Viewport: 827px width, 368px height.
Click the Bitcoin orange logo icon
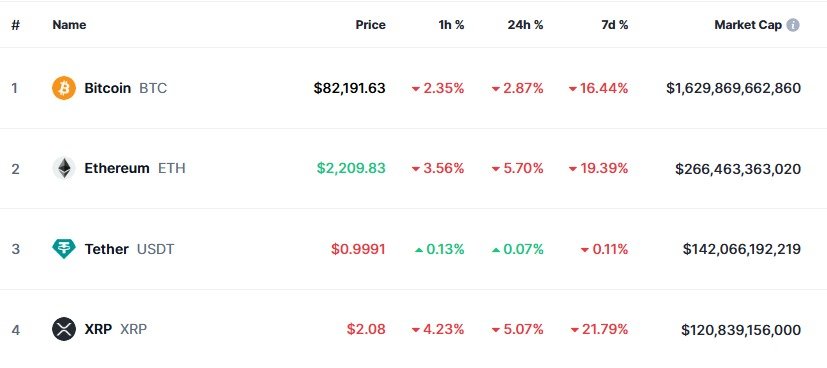point(64,88)
